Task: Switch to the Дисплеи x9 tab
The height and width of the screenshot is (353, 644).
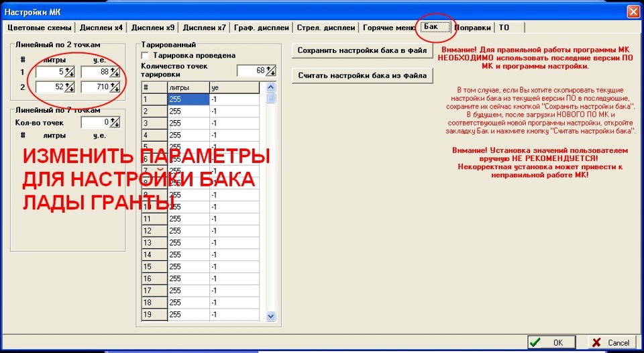Action: (x=153, y=28)
